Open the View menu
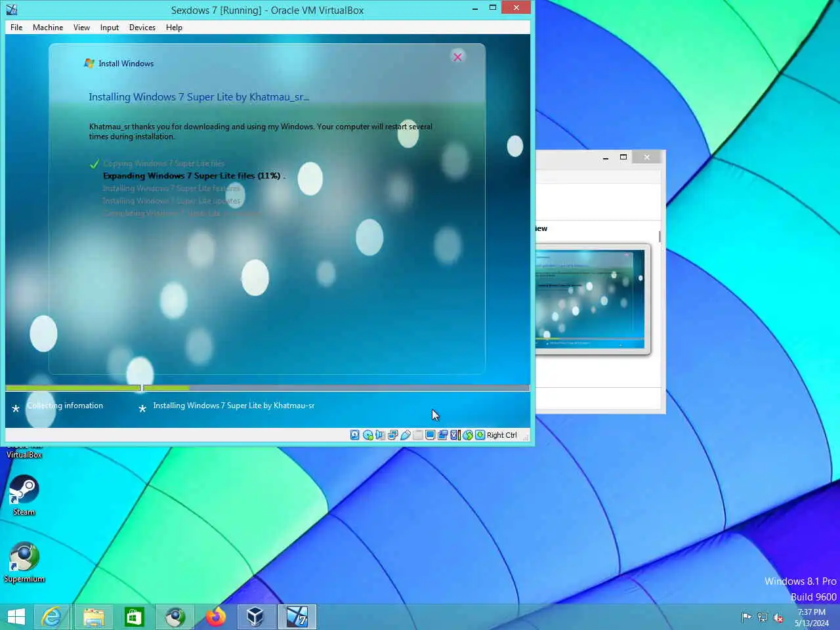The height and width of the screenshot is (630, 840). coord(81,28)
